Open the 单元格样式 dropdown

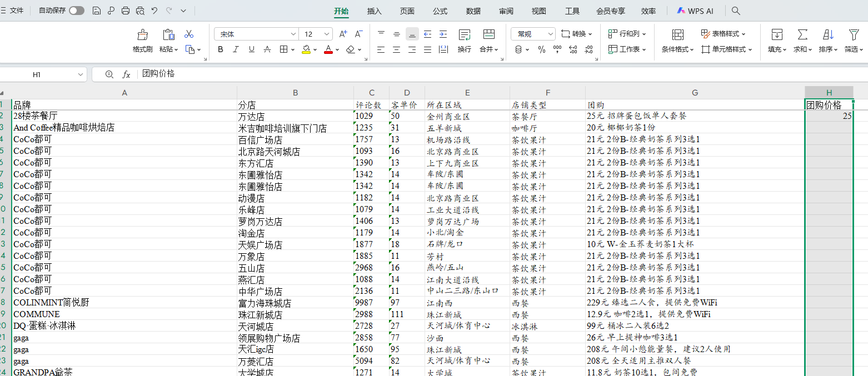pyautogui.click(x=726, y=49)
